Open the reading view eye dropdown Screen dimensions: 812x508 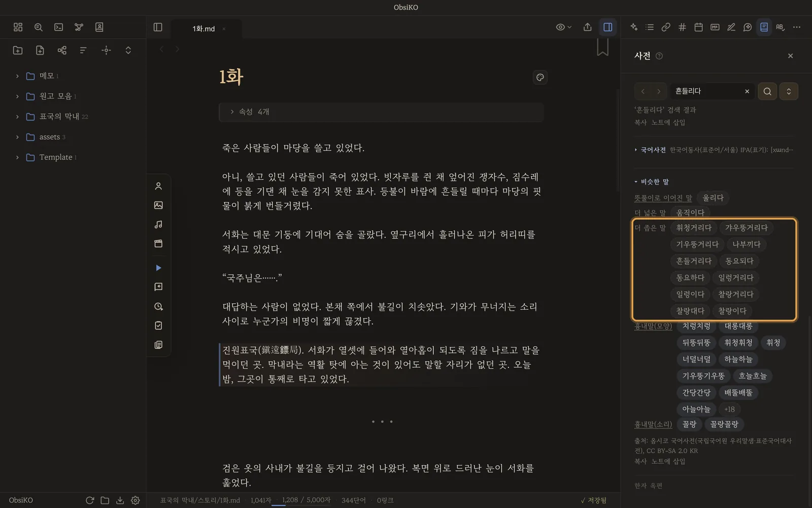click(563, 27)
